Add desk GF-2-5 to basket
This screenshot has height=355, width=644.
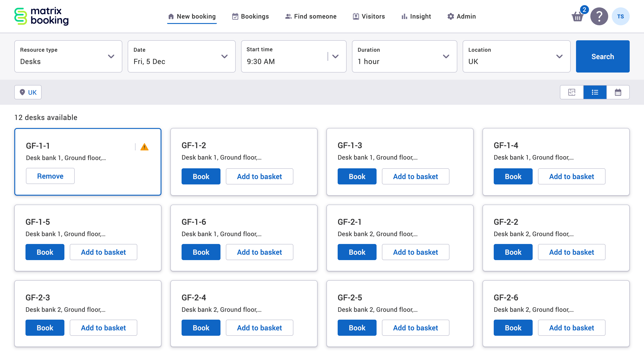[415, 328]
